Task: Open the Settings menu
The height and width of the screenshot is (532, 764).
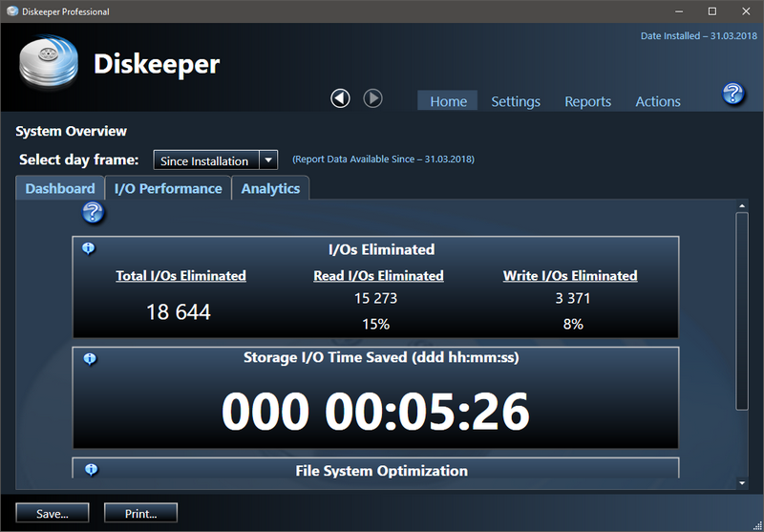Action: tap(516, 101)
